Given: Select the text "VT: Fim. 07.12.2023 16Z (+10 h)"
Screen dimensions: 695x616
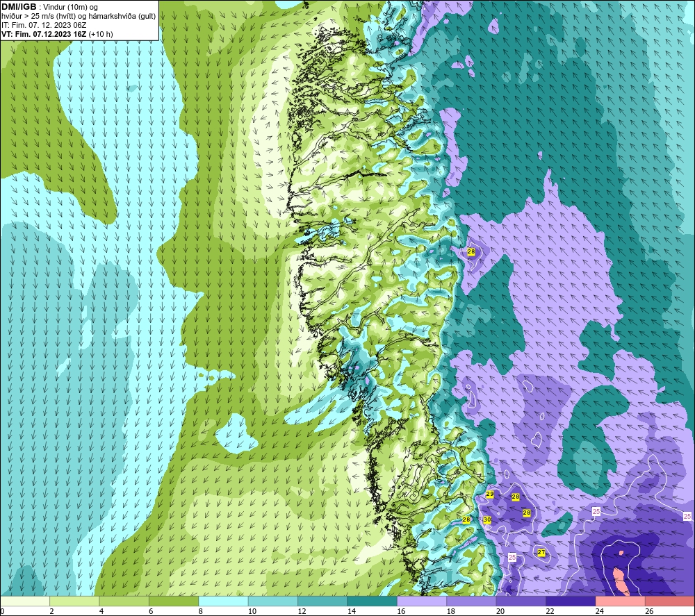Looking at the screenshot, I should (57, 34).
